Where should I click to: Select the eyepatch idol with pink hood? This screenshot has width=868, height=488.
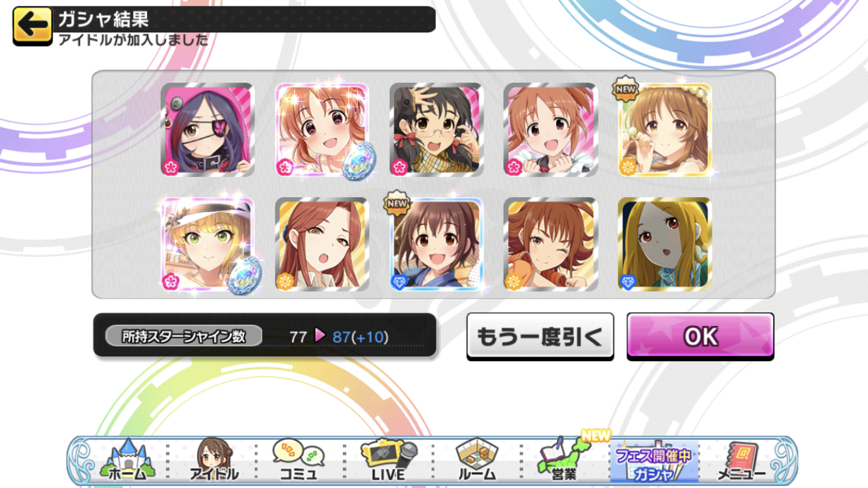point(208,129)
